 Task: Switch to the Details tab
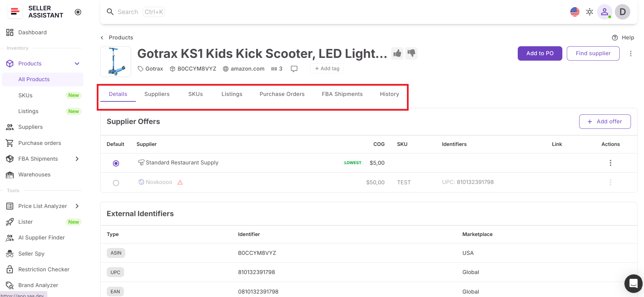click(x=118, y=94)
